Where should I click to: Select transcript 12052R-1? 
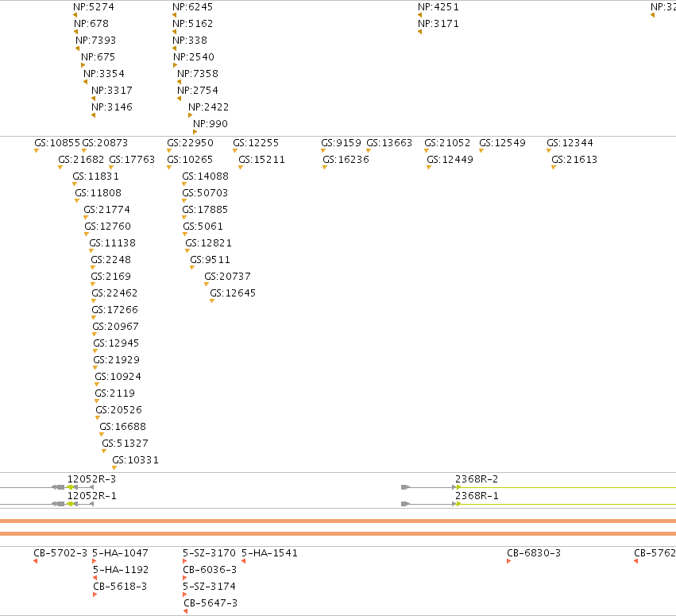click(91, 496)
